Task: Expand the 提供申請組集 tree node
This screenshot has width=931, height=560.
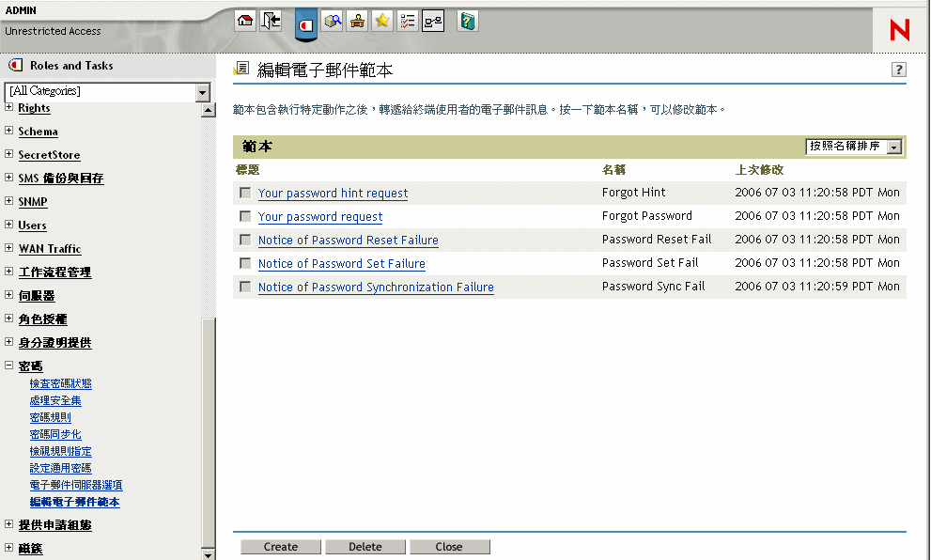Action: click(x=8, y=525)
